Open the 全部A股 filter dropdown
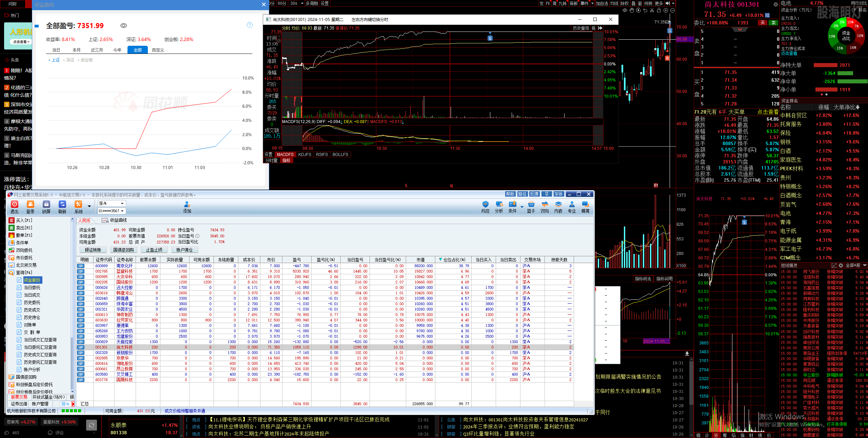Image resolution: width=868 pixels, height=438 pixels. (x=856, y=265)
